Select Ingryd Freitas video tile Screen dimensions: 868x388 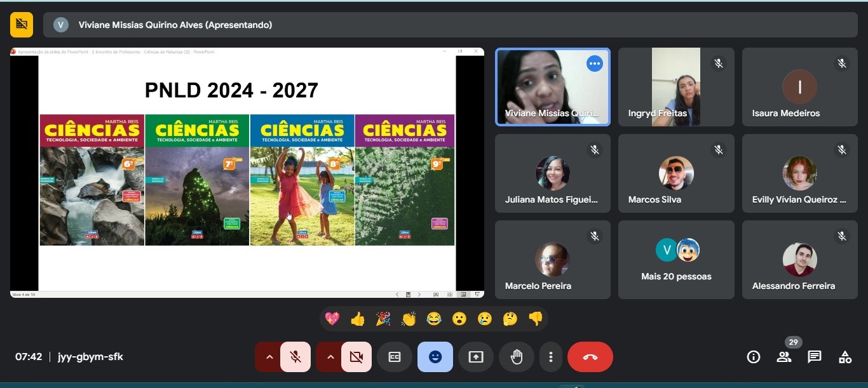tap(676, 87)
